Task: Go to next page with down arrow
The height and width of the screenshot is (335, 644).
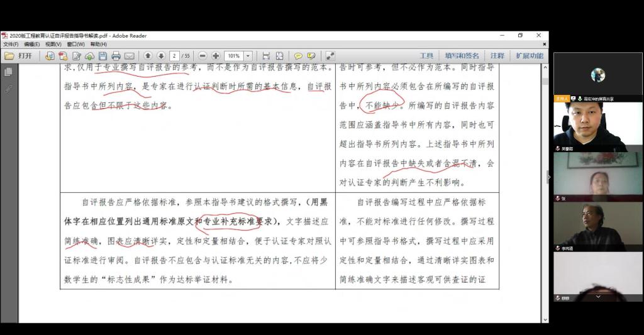Action: (161, 56)
